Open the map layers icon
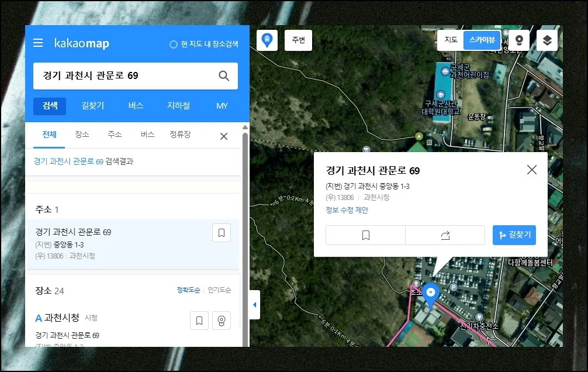Image resolution: width=588 pixels, height=372 pixels. (x=547, y=40)
